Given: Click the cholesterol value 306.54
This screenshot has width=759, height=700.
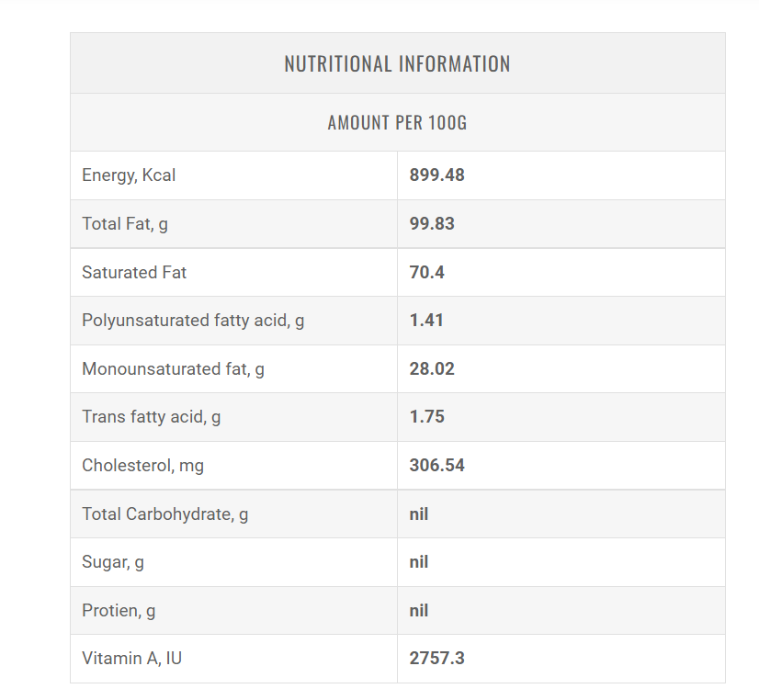Looking at the screenshot, I should pyautogui.click(x=437, y=466).
